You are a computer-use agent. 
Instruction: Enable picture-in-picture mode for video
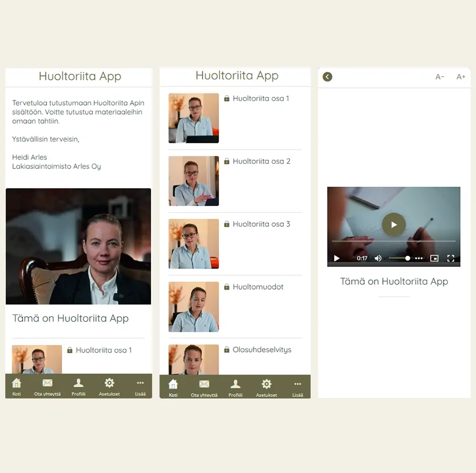(x=434, y=258)
